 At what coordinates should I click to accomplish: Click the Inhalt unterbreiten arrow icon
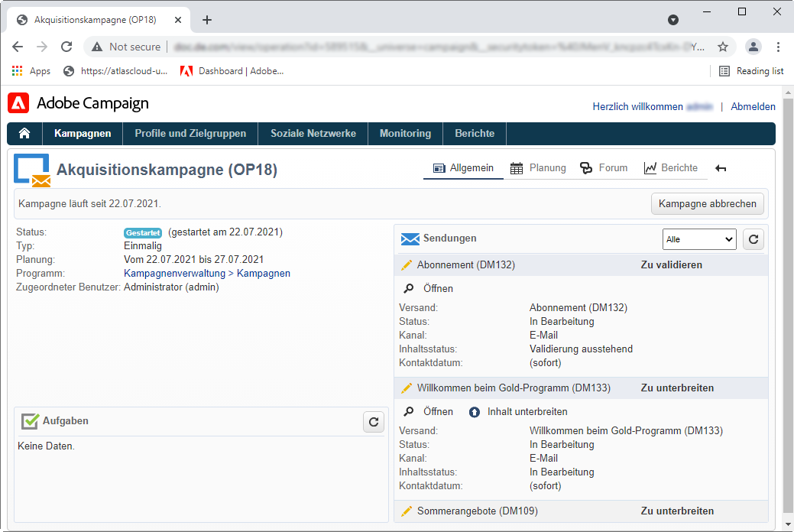tap(474, 412)
